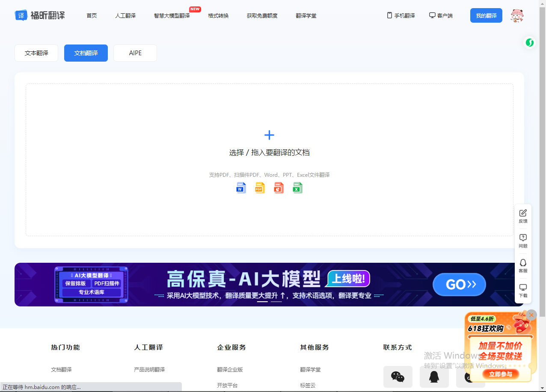The width and height of the screenshot is (546, 392).
Task: Click the 下载 download icon in sidebar
Action: pyautogui.click(x=523, y=291)
